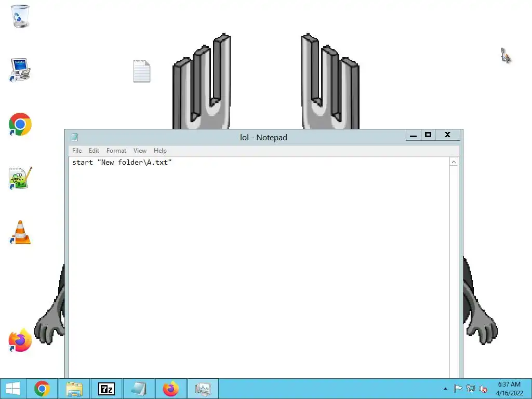532x399 pixels.
Task: Open the View menu in Notepad
Action: [140, 151]
